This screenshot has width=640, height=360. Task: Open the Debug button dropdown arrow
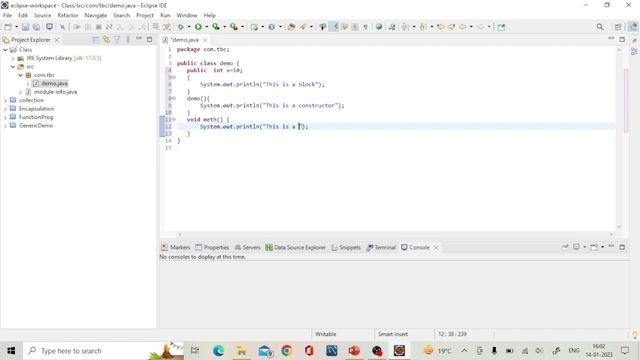coord(189,27)
